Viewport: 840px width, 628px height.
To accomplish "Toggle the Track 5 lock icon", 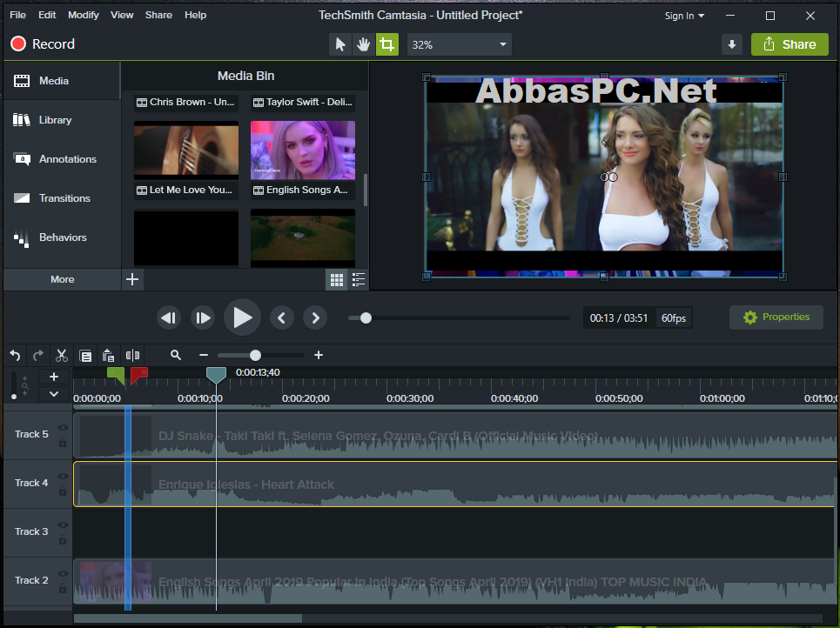I will [64, 442].
